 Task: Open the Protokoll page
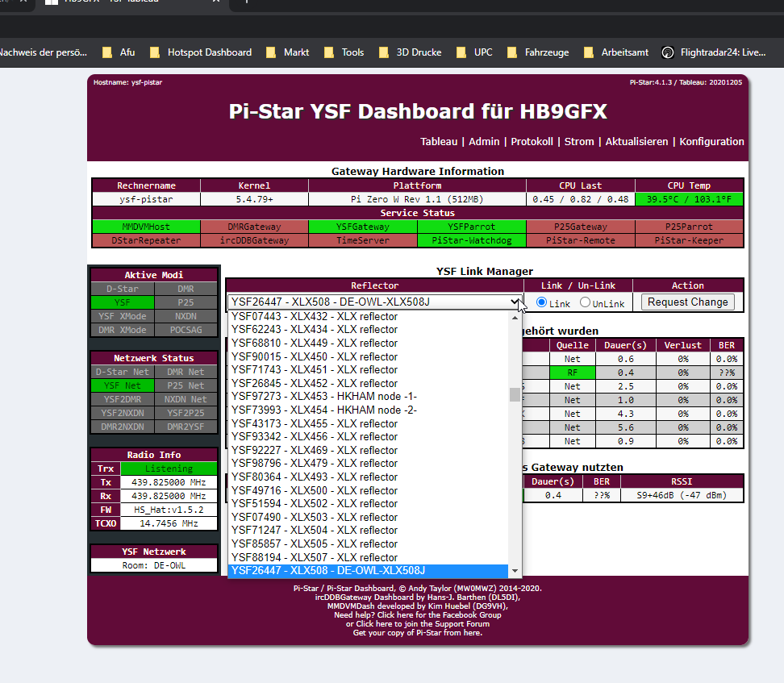[532, 141]
